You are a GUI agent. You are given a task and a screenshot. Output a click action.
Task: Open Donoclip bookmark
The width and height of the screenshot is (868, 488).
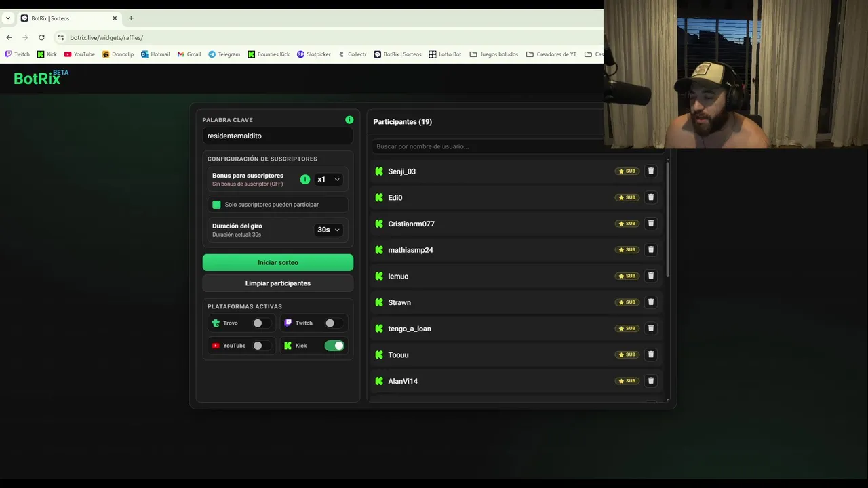tap(118, 54)
